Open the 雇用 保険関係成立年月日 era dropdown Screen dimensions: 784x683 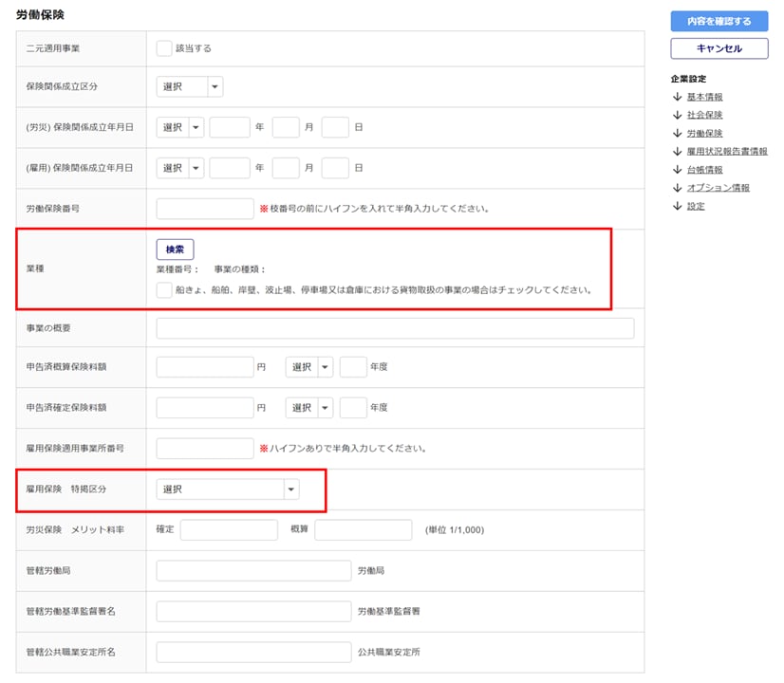click(x=179, y=168)
